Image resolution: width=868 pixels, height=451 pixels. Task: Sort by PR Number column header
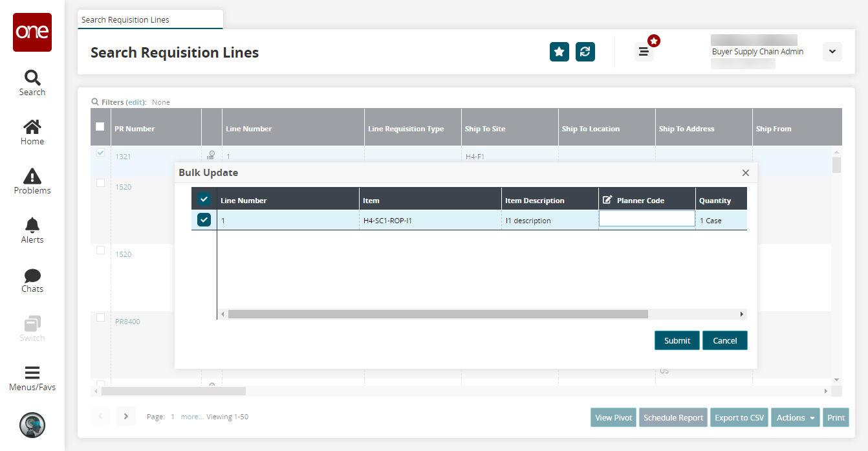click(155, 128)
